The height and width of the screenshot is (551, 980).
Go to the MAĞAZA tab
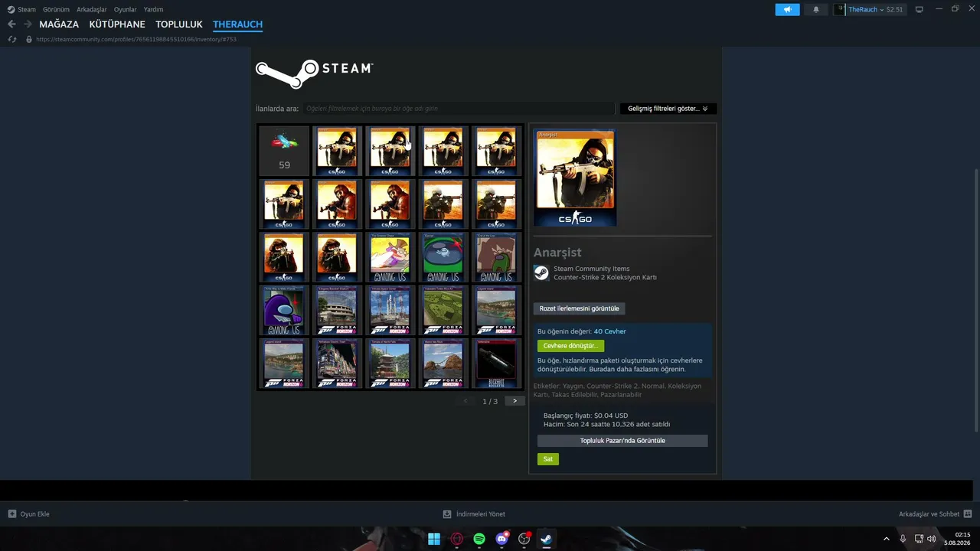coord(59,24)
